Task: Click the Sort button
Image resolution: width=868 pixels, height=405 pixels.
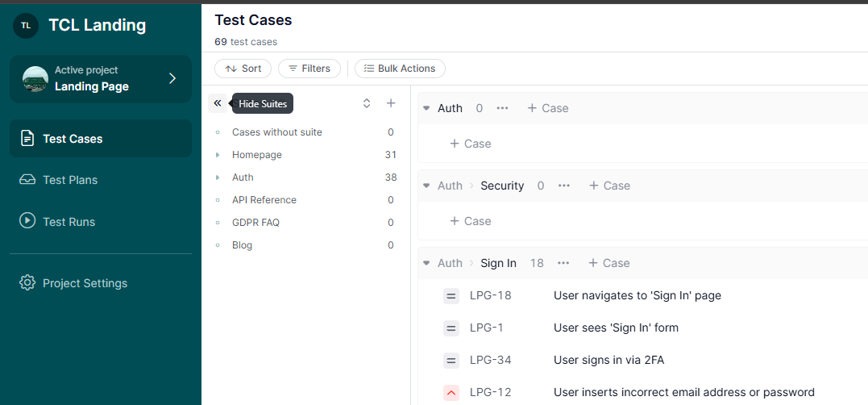Action: 243,69
